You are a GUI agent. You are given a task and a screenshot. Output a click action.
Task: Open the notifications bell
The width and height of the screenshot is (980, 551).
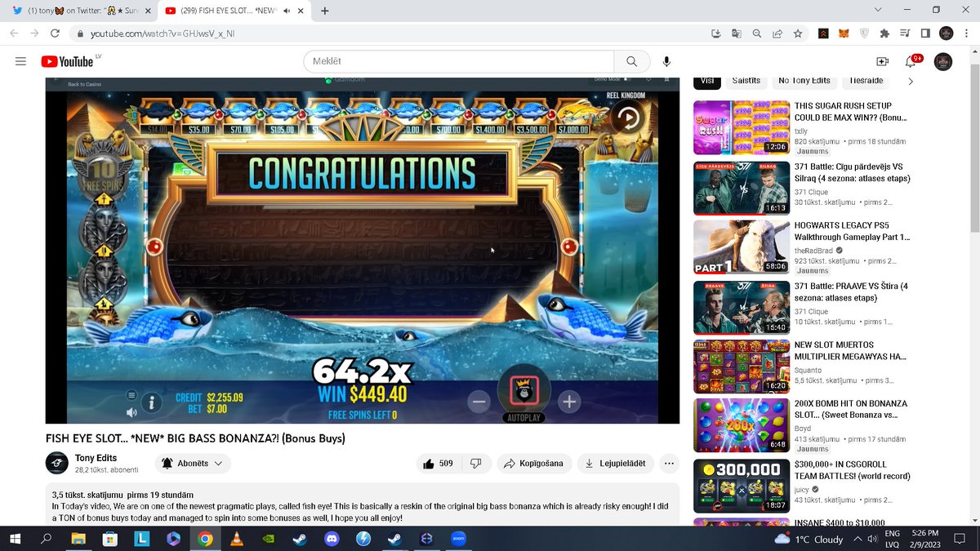point(911,61)
